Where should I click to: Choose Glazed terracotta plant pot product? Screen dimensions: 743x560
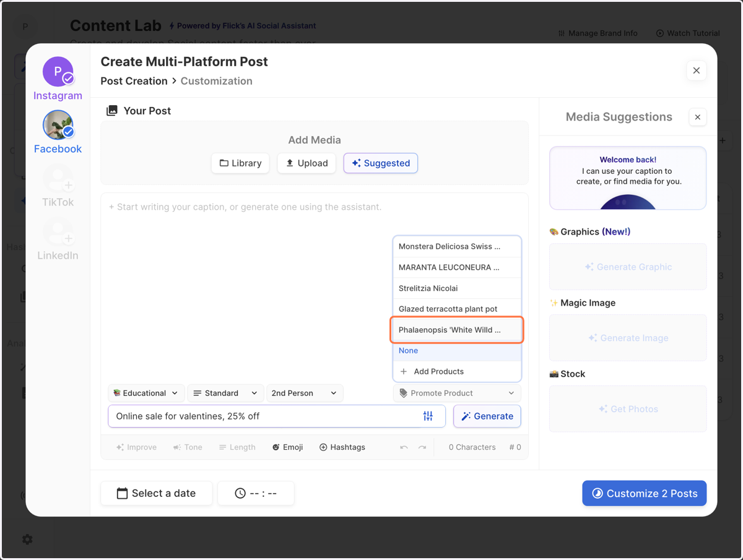coord(457,309)
